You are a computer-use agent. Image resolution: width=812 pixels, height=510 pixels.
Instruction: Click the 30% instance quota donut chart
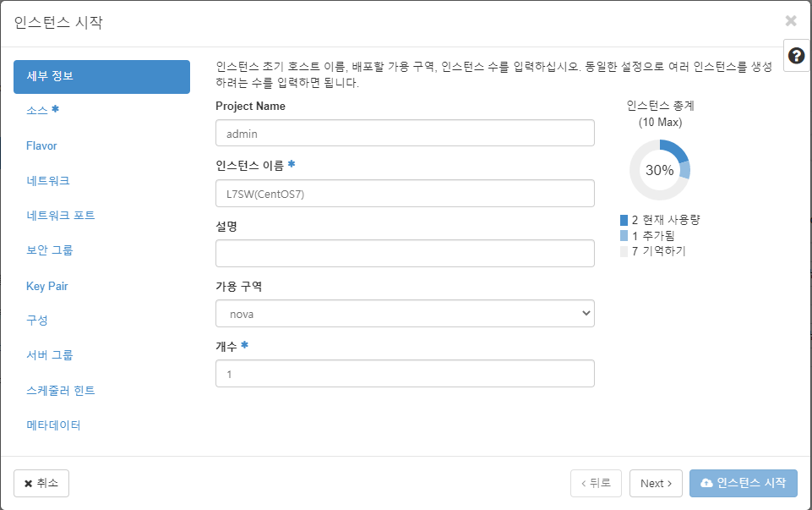coord(660,170)
